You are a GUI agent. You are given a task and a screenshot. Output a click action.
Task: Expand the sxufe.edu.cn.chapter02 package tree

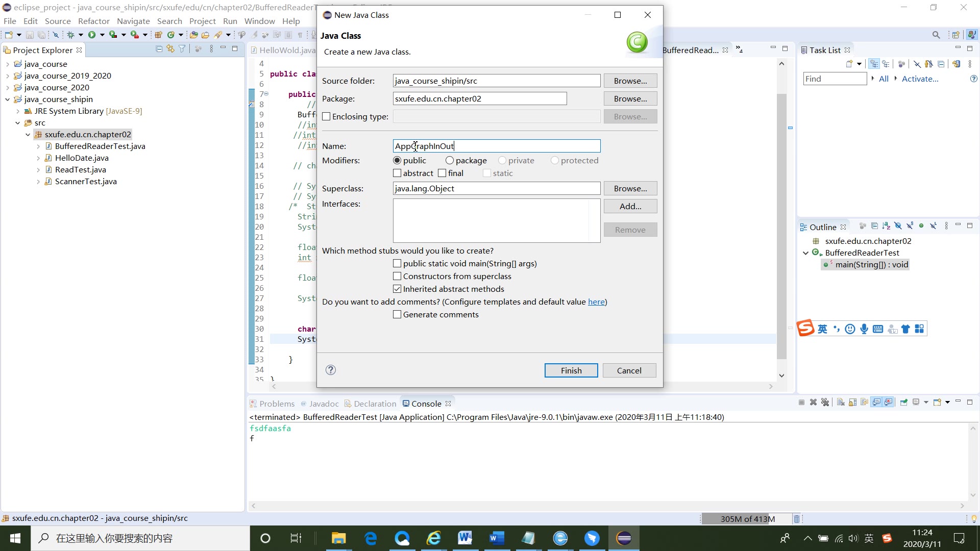(x=28, y=134)
